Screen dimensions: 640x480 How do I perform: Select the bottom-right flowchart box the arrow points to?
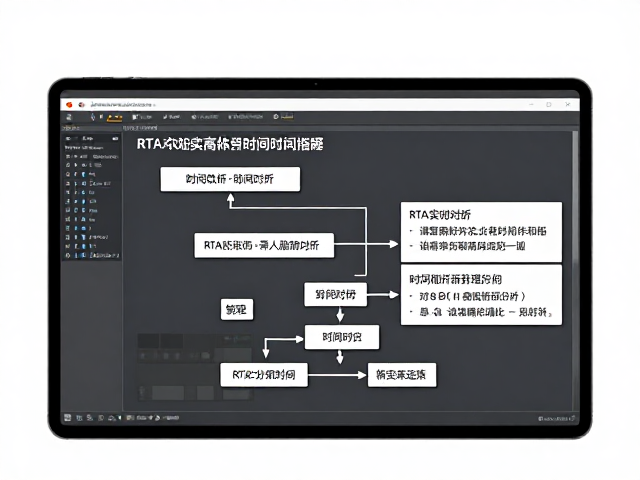pyautogui.click(x=402, y=375)
